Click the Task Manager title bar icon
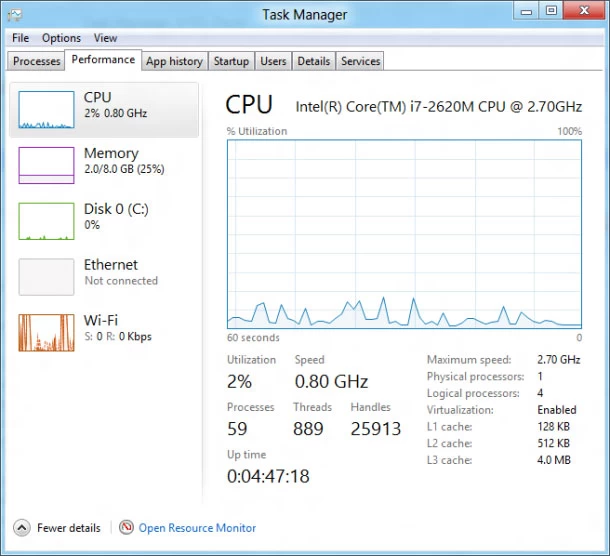This screenshot has width=610, height=556. pos(15,13)
